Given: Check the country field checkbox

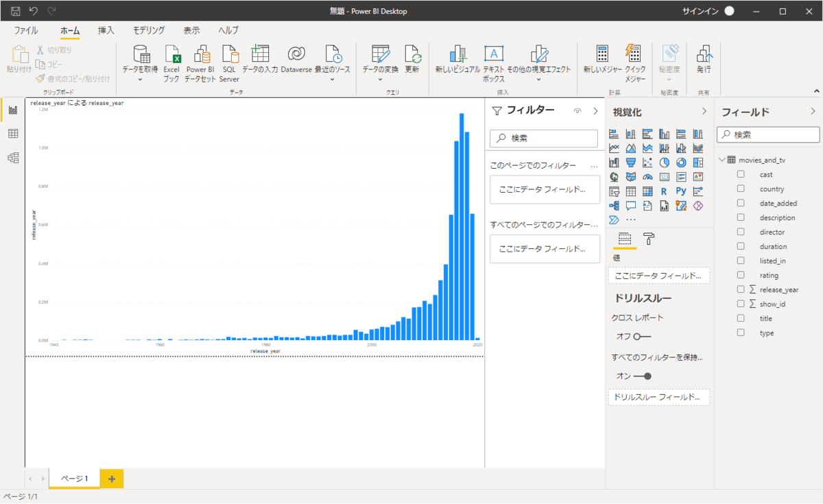Looking at the screenshot, I should [741, 189].
